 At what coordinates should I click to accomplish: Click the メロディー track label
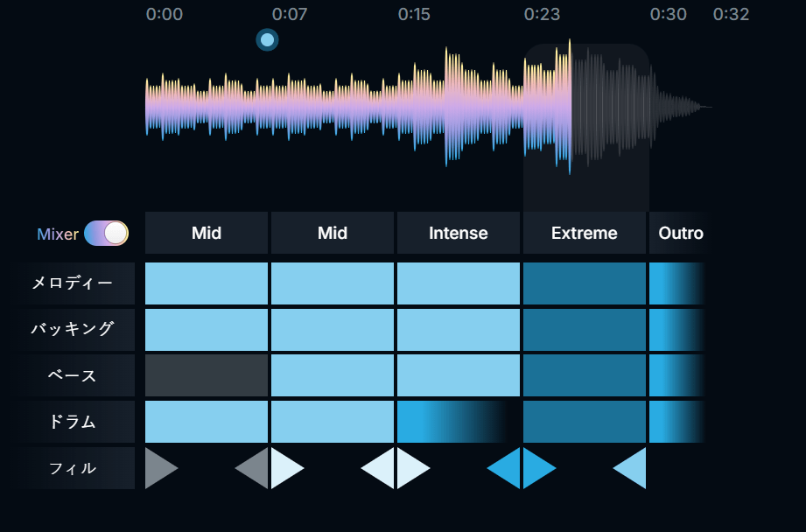point(73,283)
